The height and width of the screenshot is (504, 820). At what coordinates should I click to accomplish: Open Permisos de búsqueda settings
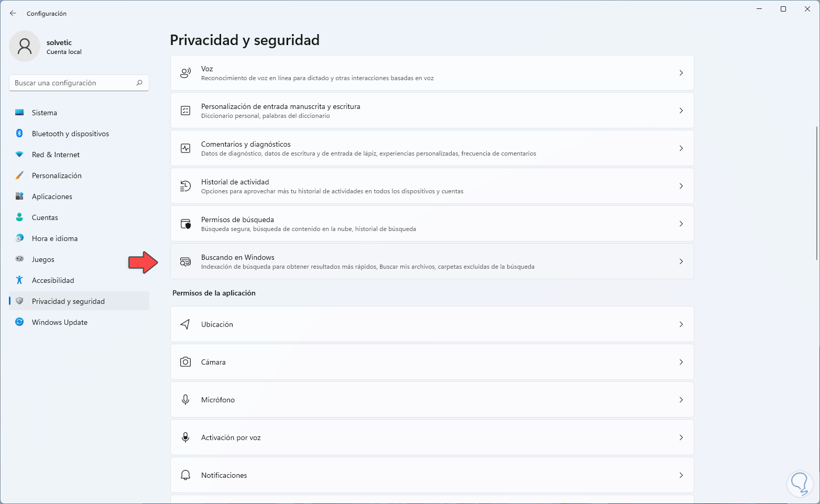[x=237, y=220]
